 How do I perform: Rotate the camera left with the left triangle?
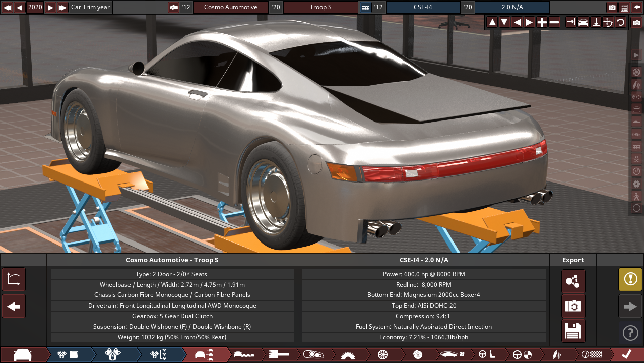517,22
